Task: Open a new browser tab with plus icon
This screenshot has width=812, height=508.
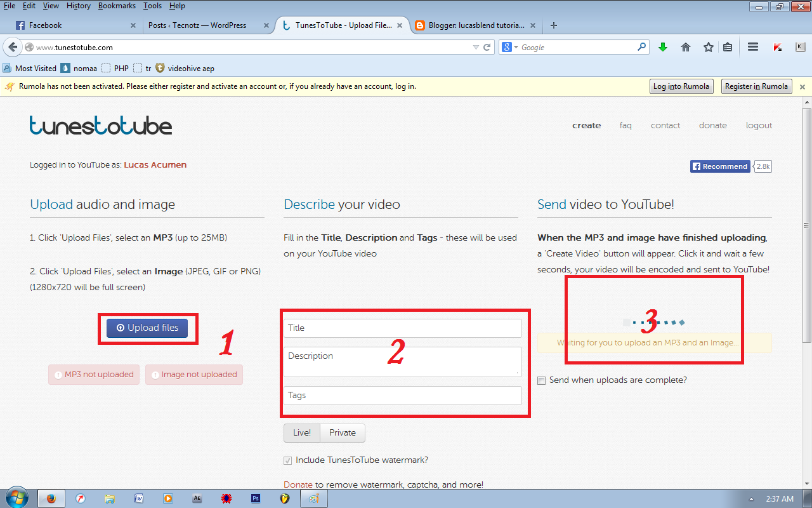Action: tap(554, 25)
